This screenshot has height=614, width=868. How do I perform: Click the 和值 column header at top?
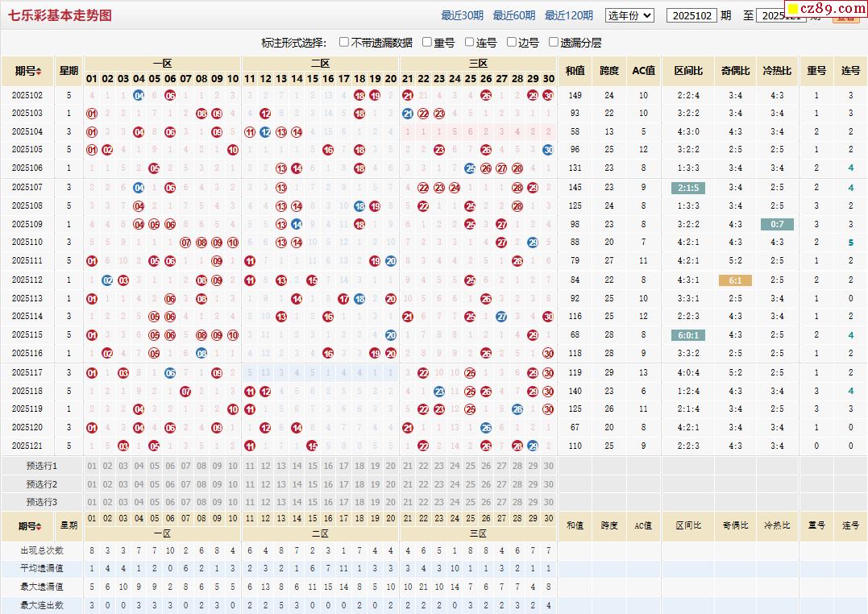(x=575, y=71)
